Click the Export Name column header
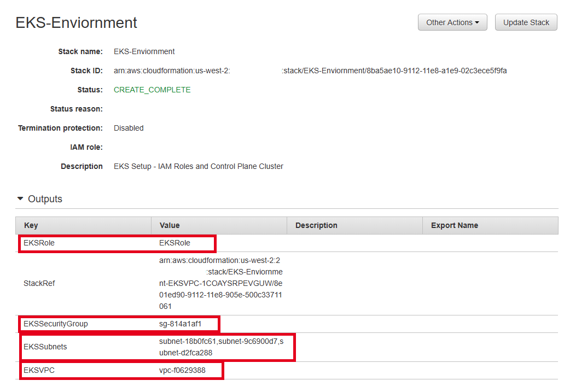 [x=454, y=225]
